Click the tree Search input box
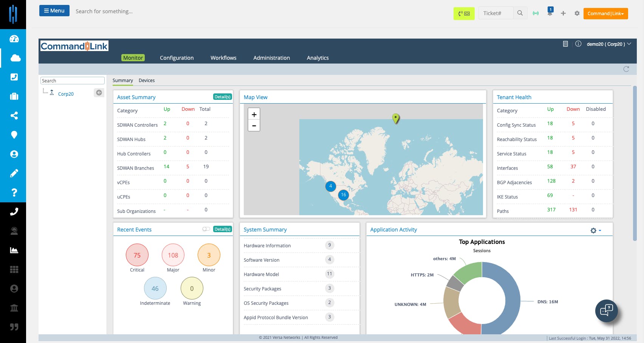 (x=73, y=81)
